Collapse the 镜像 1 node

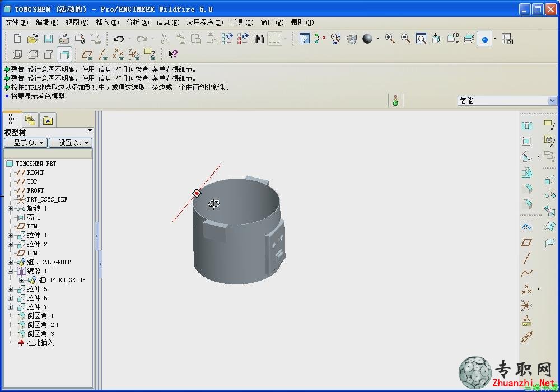10,271
